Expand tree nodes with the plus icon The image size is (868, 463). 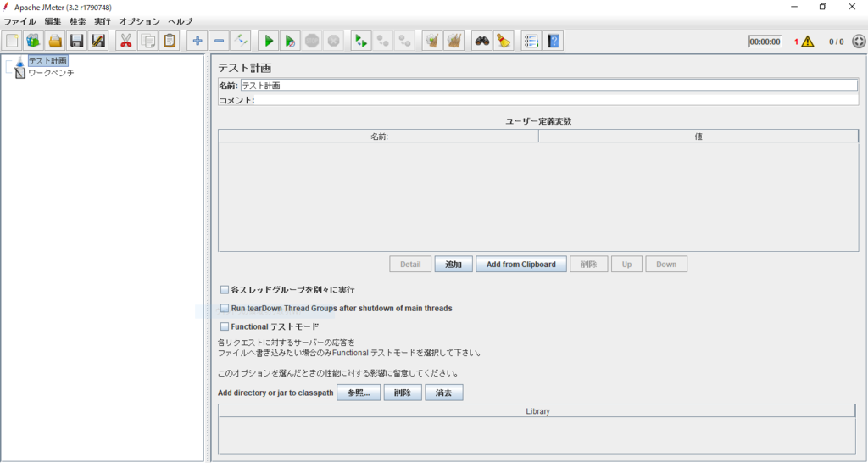[x=197, y=41]
